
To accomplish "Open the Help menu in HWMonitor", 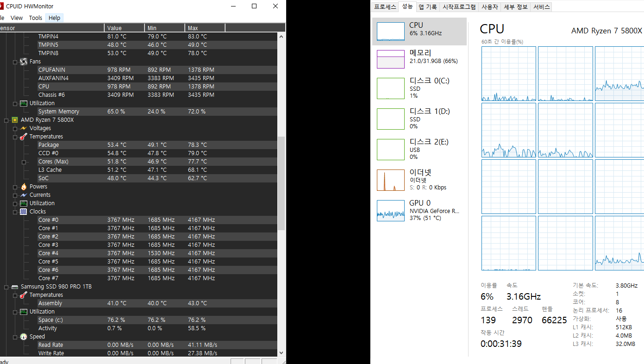I will pyautogui.click(x=54, y=18).
